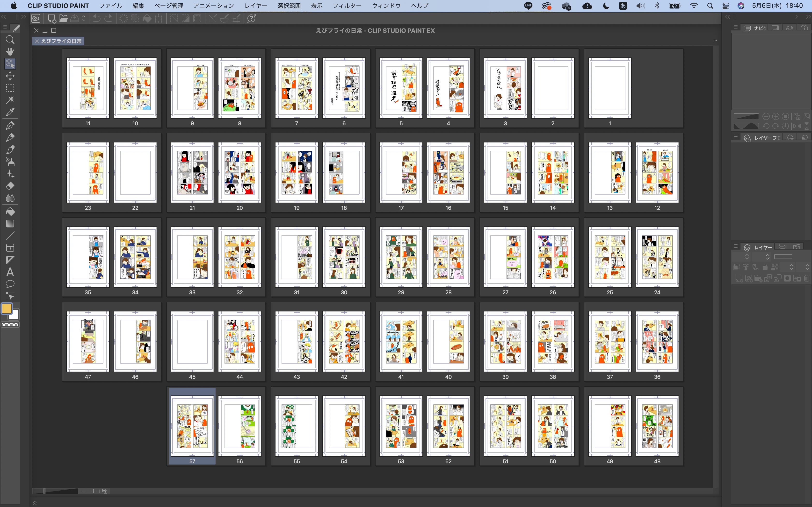Toggle transparent color swatch below colors
The width and height of the screenshot is (812, 507).
pyautogui.click(x=10, y=324)
